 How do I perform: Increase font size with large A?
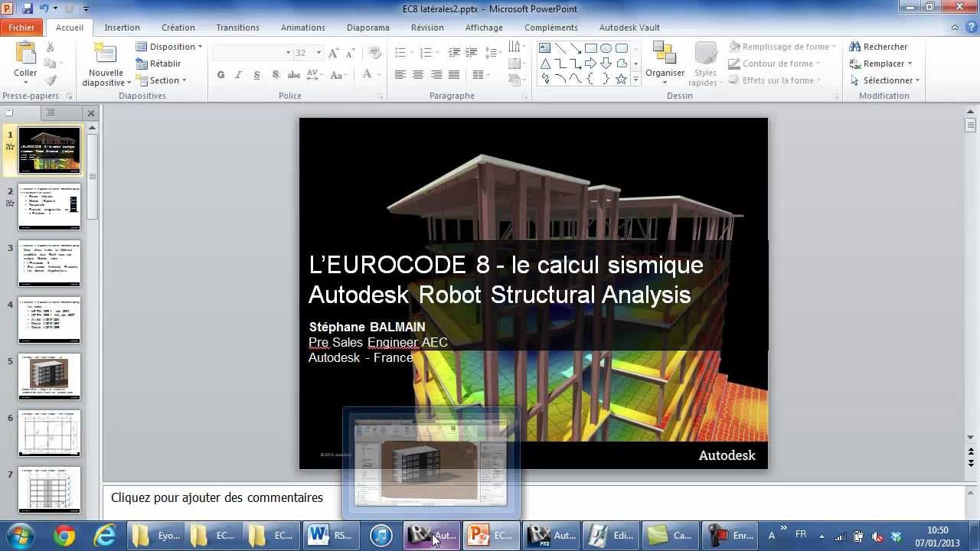click(x=333, y=53)
